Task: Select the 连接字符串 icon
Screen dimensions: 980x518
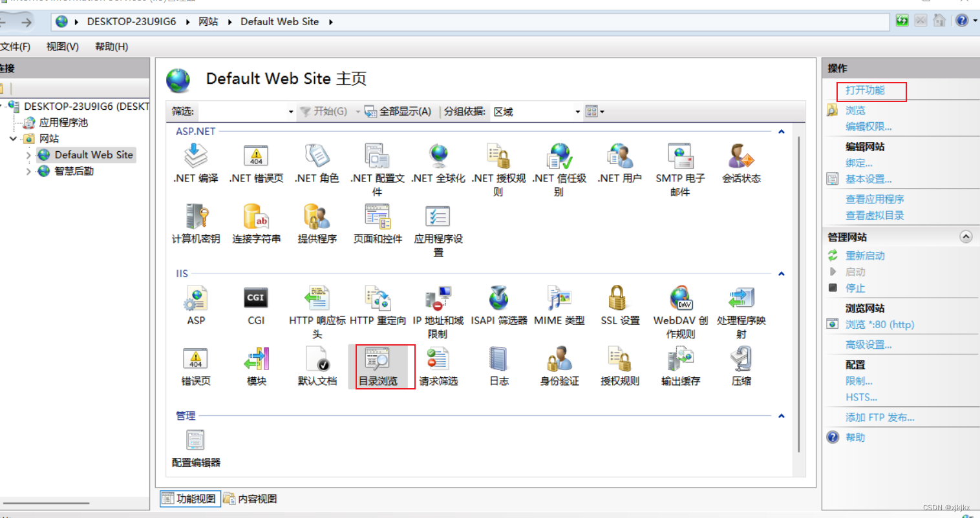Action: [256, 216]
